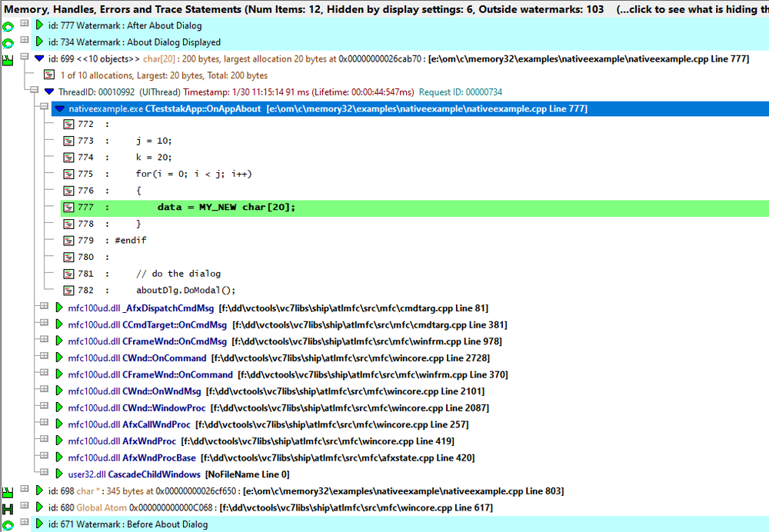769x532 pixels.
Task: Click source line icon for line 779 #endif
Action: click(68, 241)
